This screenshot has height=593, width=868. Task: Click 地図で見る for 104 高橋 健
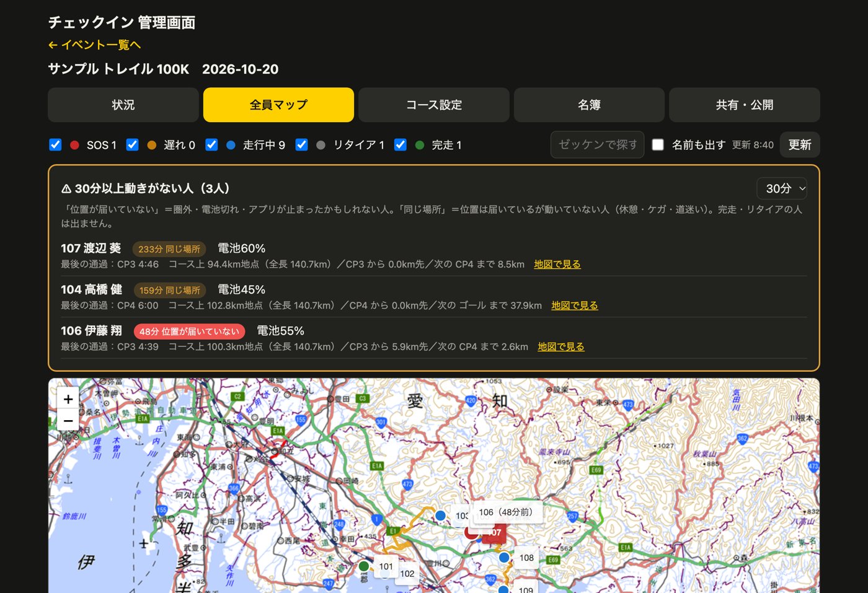point(575,305)
